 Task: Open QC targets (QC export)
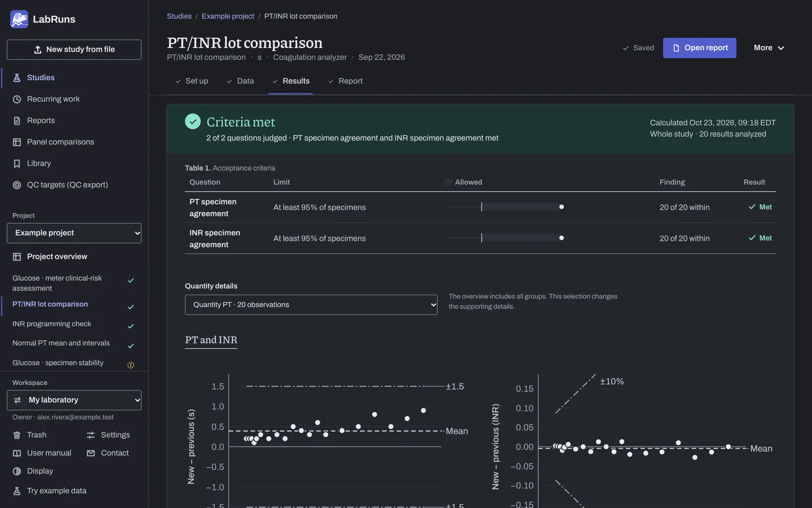(x=75, y=185)
